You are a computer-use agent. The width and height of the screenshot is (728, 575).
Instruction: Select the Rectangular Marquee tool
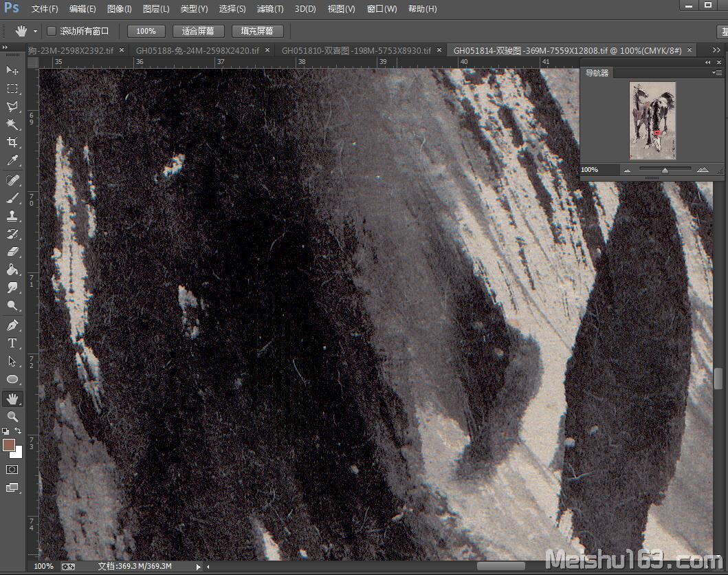12,88
